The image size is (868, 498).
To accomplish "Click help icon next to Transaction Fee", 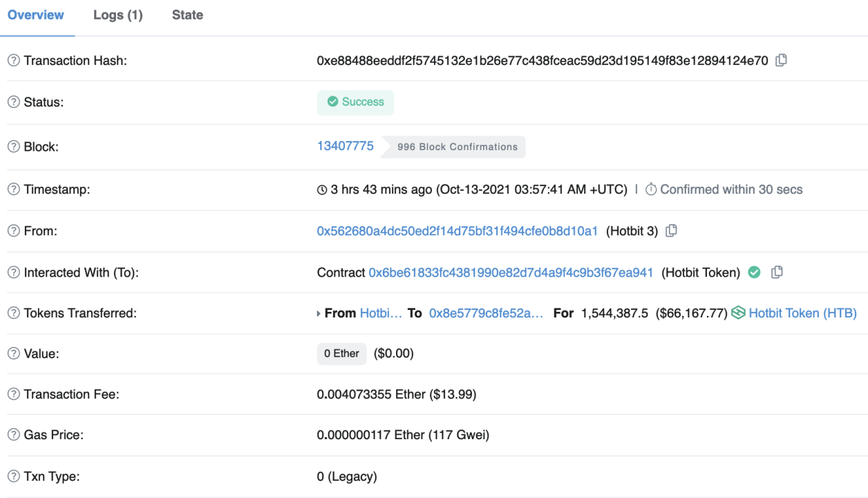I will (x=13, y=394).
